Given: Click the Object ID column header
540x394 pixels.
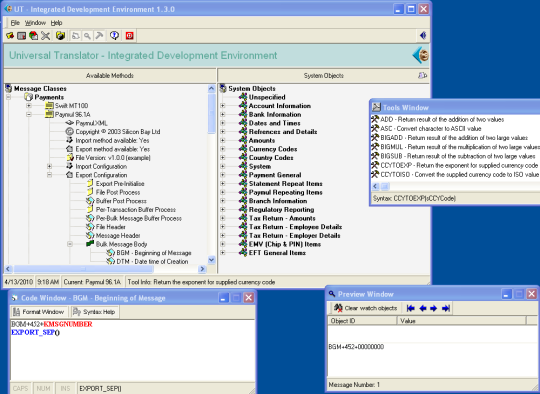Looking at the screenshot, I should coord(362,321).
